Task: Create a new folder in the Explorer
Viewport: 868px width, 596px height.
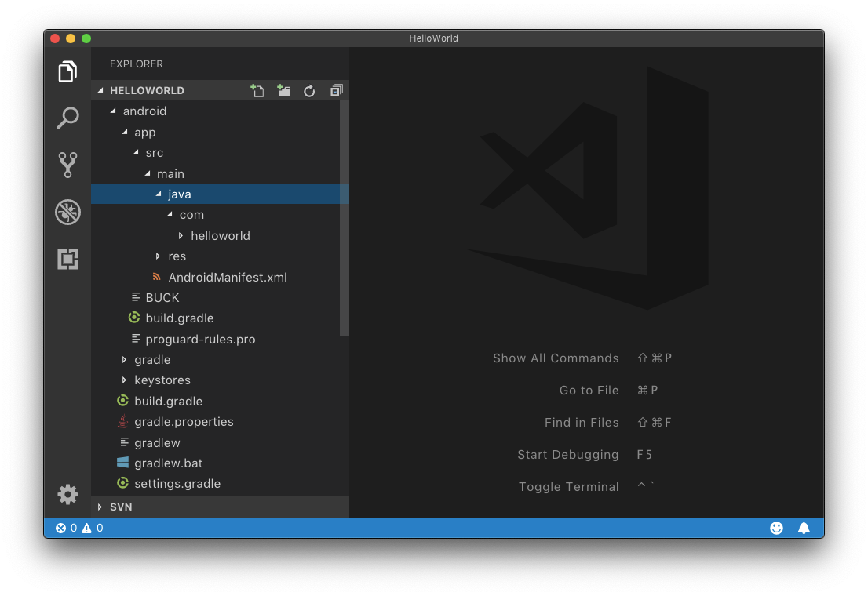Action: (x=284, y=90)
